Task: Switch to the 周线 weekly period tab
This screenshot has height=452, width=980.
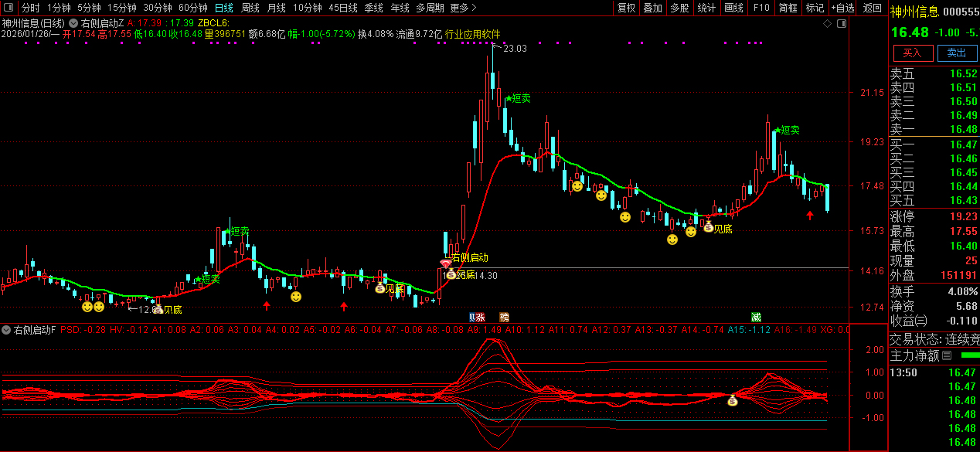Action: point(250,8)
